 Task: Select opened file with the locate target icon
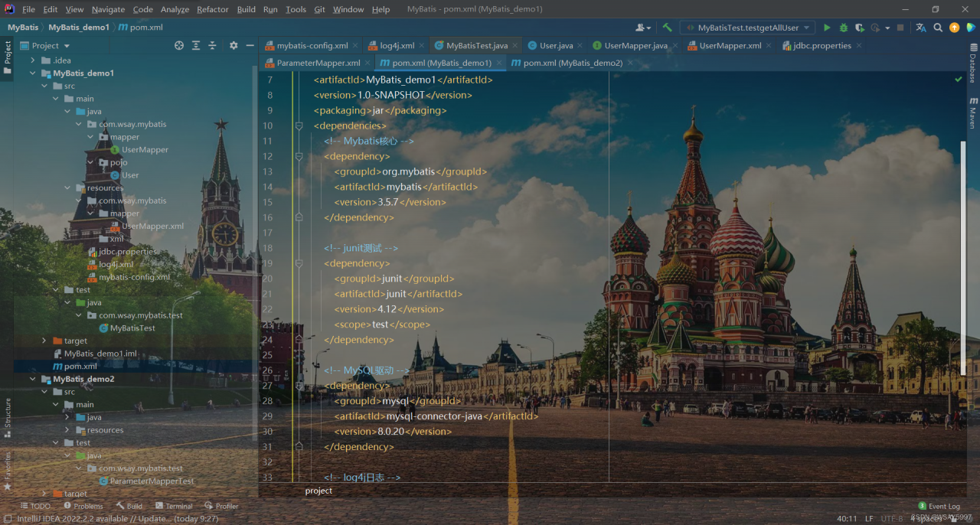point(179,46)
